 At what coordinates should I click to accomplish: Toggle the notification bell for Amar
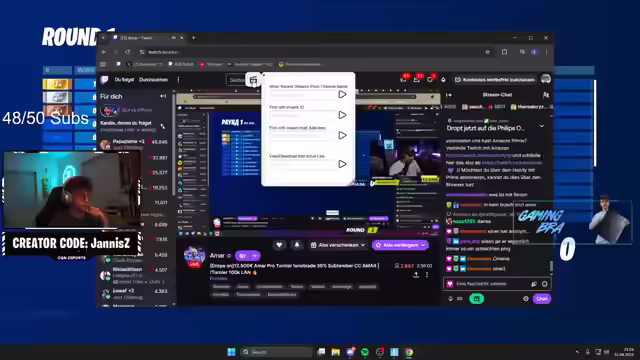[x=297, y=245]
